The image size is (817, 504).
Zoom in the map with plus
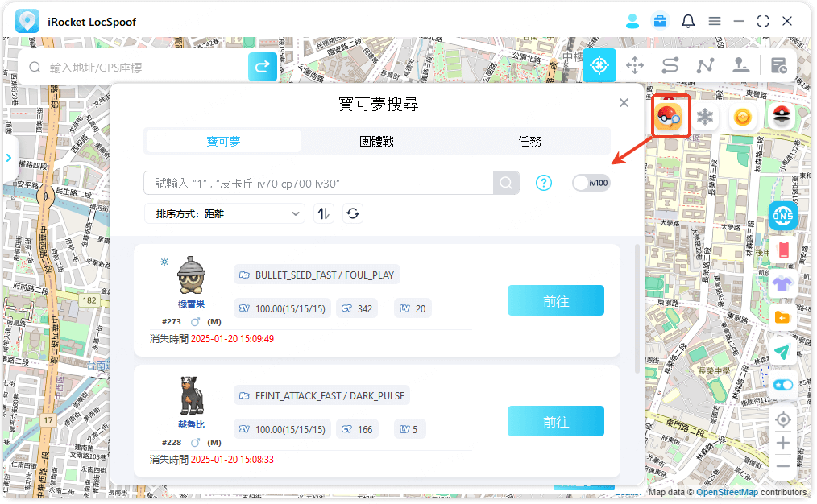pyautogui.click(x=782, y=443)
